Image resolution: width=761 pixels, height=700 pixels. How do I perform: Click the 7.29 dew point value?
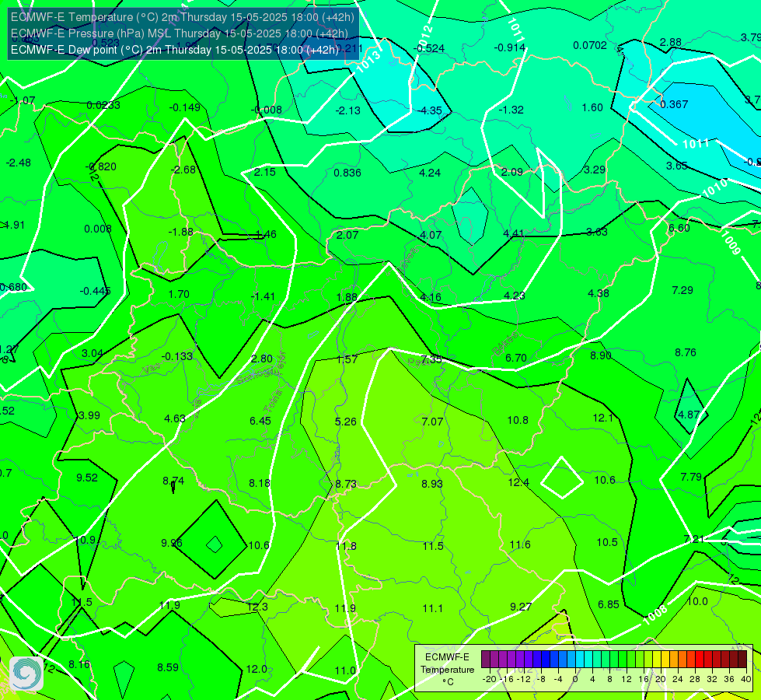click(x=682, y=290)
